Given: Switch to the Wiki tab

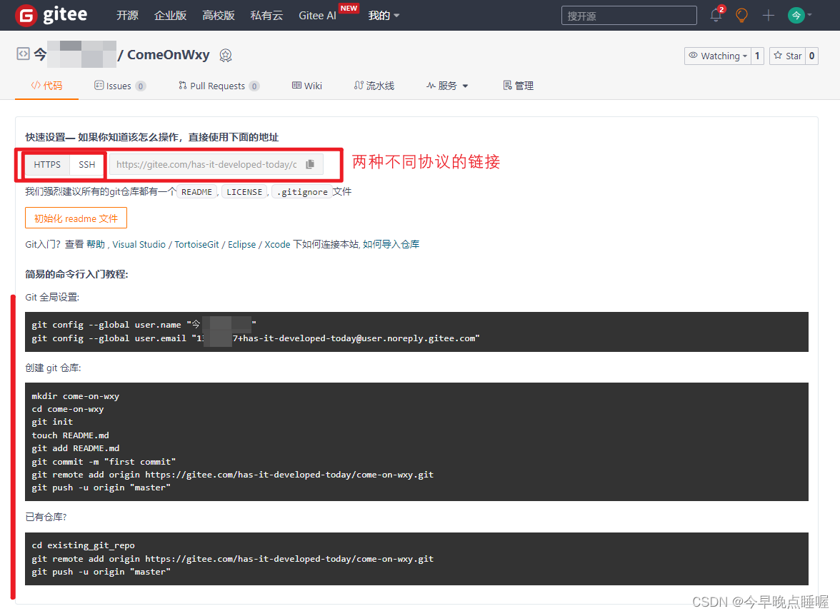Looking at the screenshot, I should pos(307,86).
